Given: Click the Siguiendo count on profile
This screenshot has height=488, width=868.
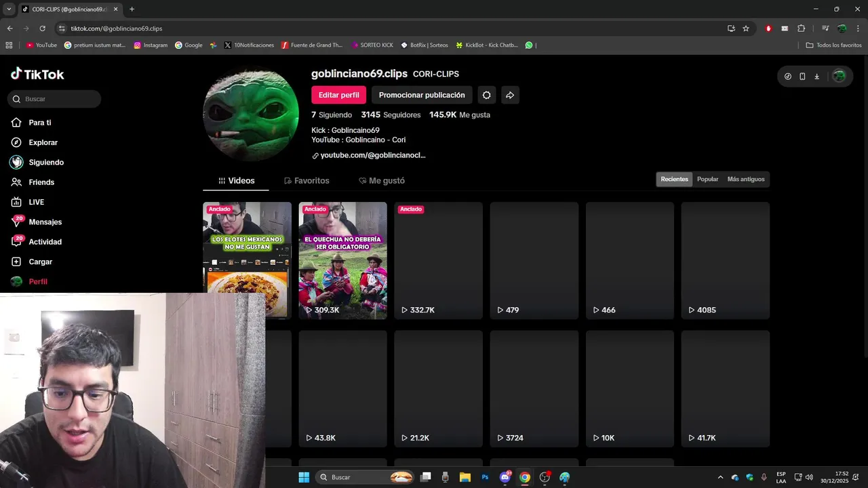Looking at the screenshot, I should point(332,115).
